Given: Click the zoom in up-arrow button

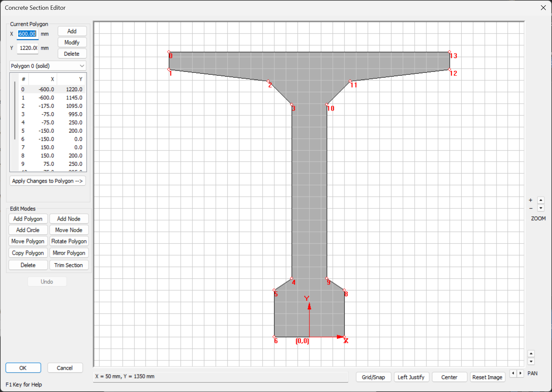Looking at the screenshot, I should tap(541, 200).
